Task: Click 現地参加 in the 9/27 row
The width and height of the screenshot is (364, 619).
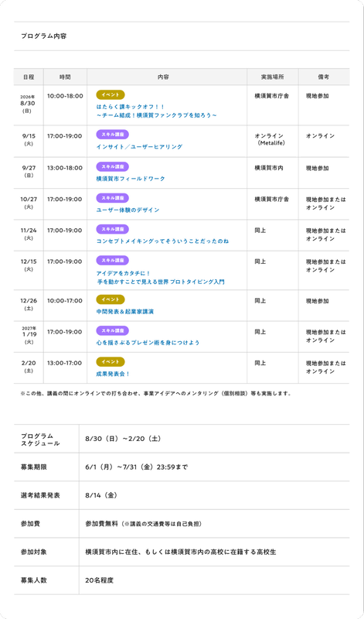Action: coord(317,168)
